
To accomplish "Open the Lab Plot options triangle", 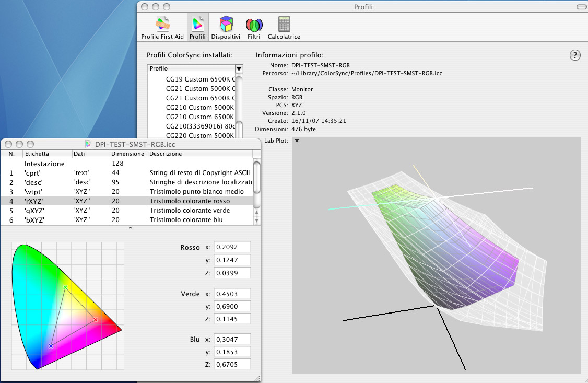I will pos(297,141).
